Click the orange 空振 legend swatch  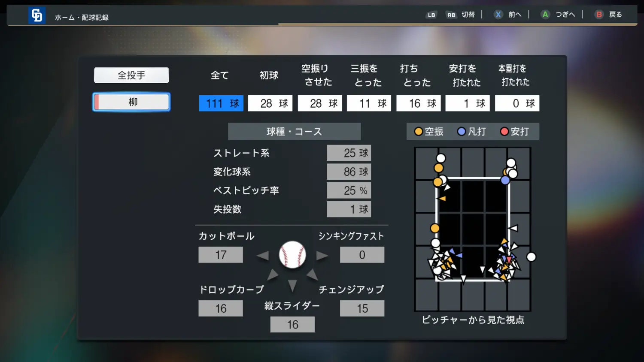419,132
